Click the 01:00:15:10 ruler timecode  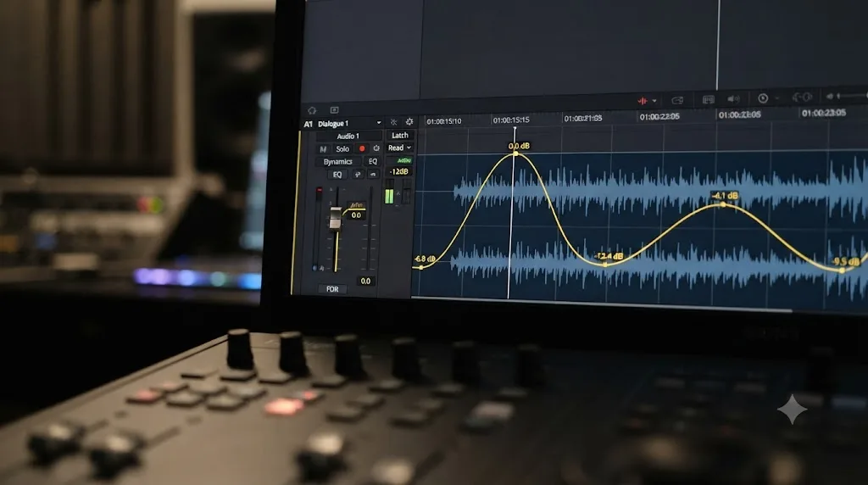(x=444, y=121)
